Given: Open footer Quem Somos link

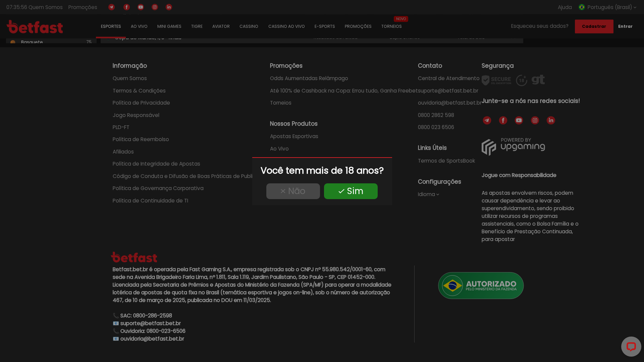Looking at the screenshot, I should (130, 78).
